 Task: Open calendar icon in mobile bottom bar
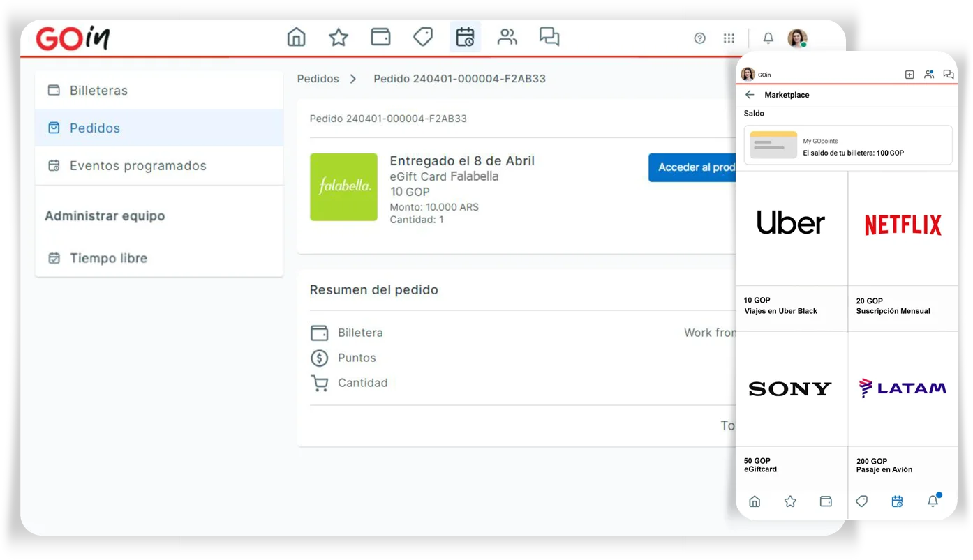897,501
